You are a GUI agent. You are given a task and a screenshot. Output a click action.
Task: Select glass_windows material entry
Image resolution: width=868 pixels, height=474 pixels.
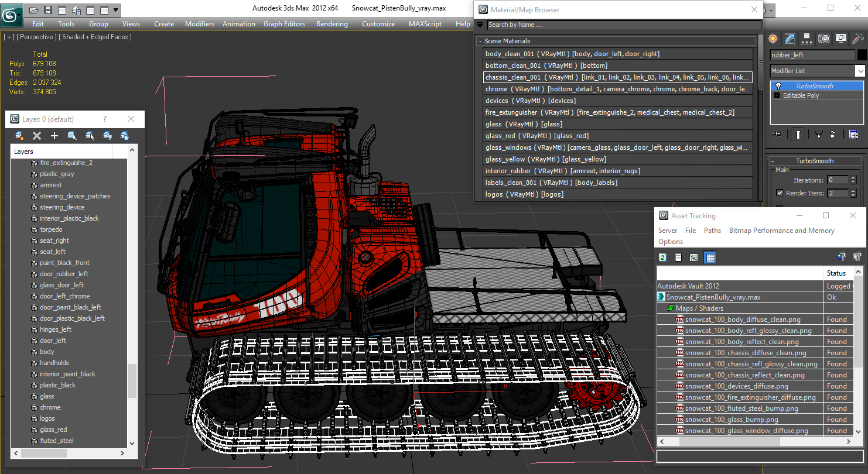[618, 147]
